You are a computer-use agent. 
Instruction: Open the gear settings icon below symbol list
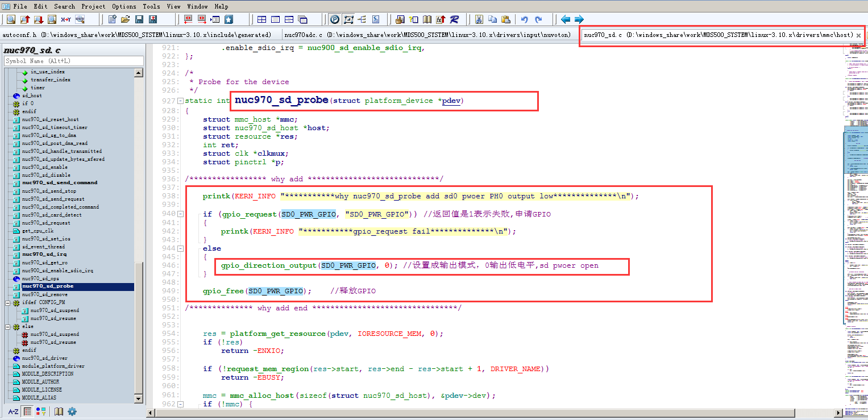coord(72,411)
